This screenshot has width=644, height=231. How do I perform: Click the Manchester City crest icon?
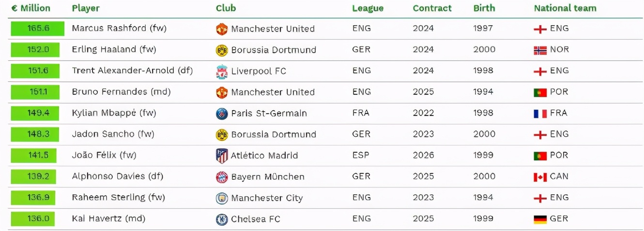221,198
